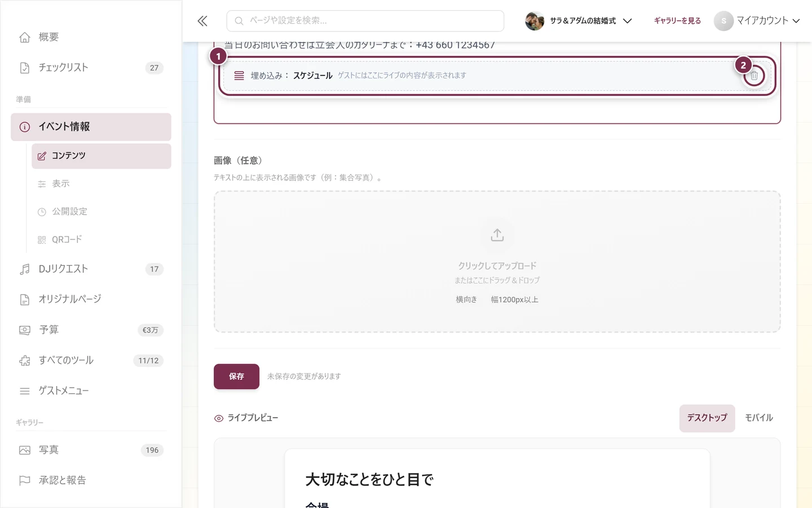Viewport: 812px width, 508px height.
Task: Open DJリクエスト in the sidebar
Action: [x=91, y=269]
